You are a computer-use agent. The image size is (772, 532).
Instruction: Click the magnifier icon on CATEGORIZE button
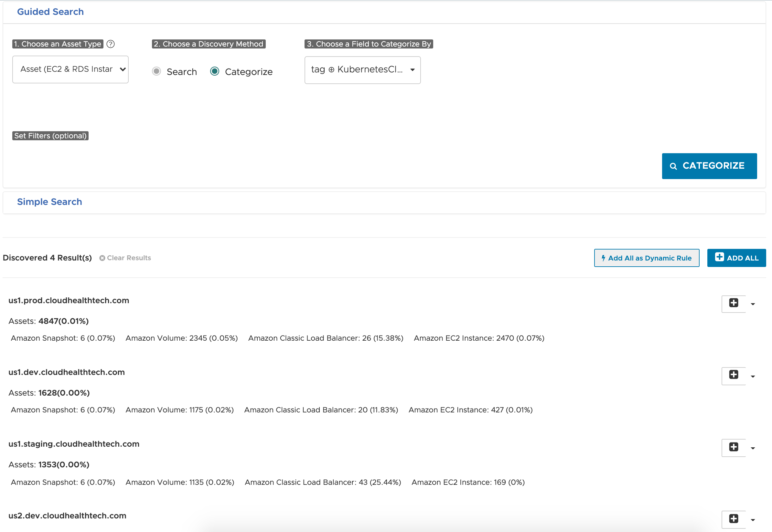point(673,166)
